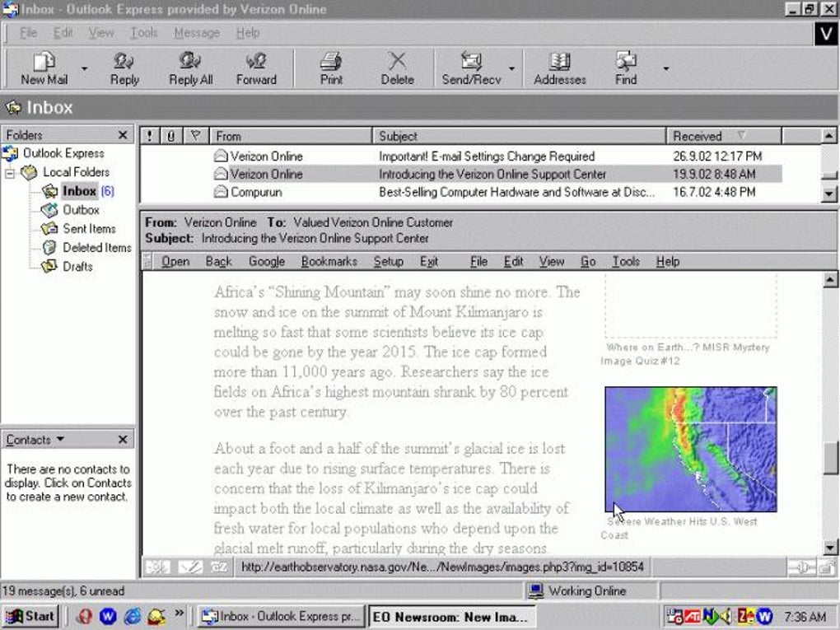The height and width of the screenshot is (630, 840).
Task: Click Exit in the embedded browser bar
Action: click(428, 261)
